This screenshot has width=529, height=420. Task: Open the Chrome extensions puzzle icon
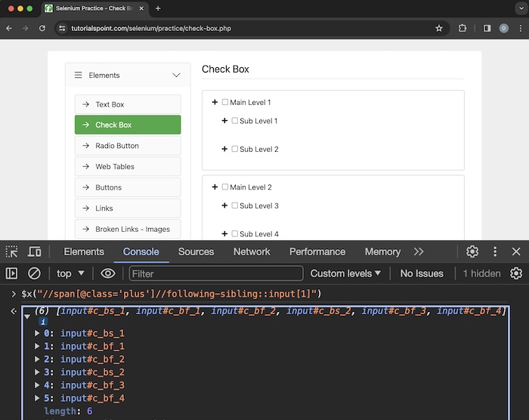(x=462, y=28)
